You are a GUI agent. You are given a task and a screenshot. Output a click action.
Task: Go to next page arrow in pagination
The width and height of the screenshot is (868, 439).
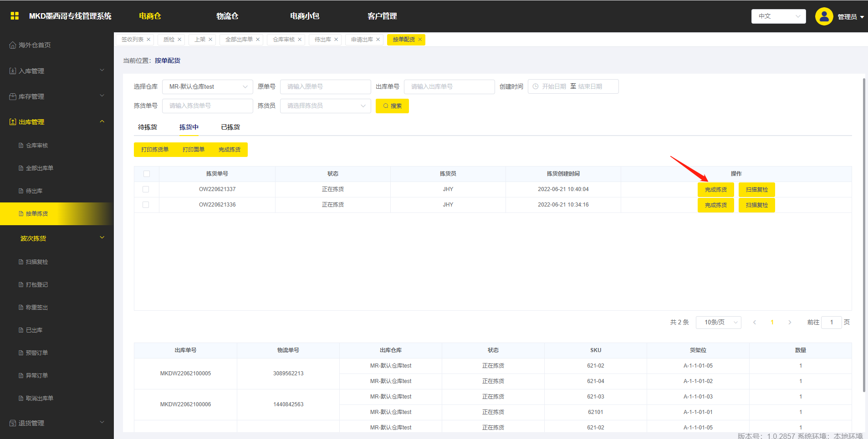[x=790, y=323]
